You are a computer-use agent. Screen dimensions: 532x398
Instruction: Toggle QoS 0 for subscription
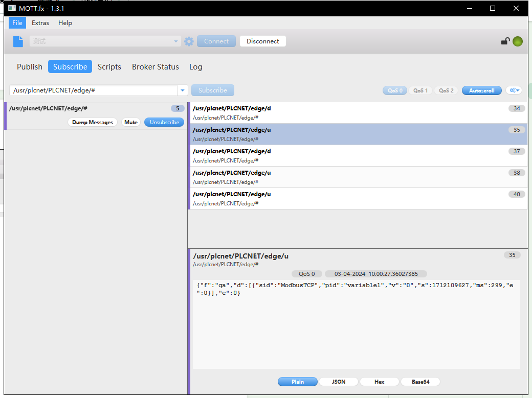coord(394,90)
